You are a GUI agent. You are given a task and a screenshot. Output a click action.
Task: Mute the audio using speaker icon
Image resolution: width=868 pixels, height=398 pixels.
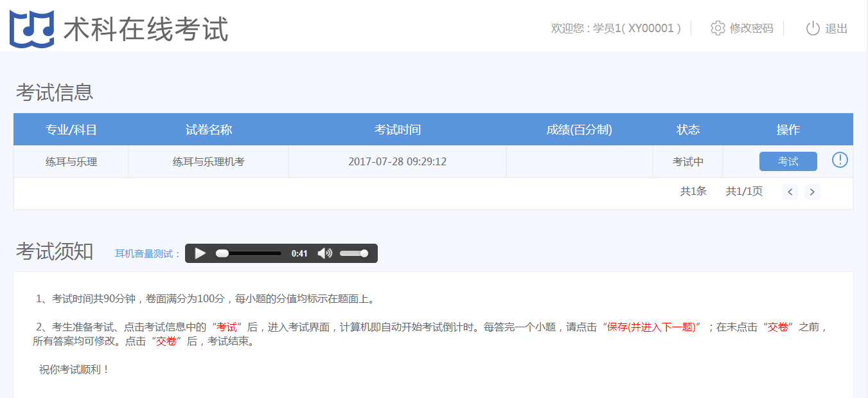[325, 253]
